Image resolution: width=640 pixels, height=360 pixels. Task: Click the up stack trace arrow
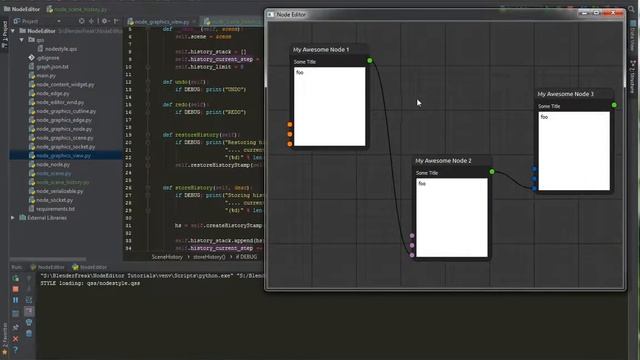point(29,278)
